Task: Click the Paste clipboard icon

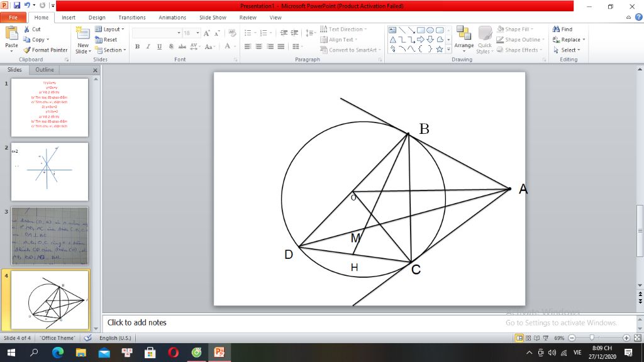Action: pyautogui.click(x=11, y=34)
